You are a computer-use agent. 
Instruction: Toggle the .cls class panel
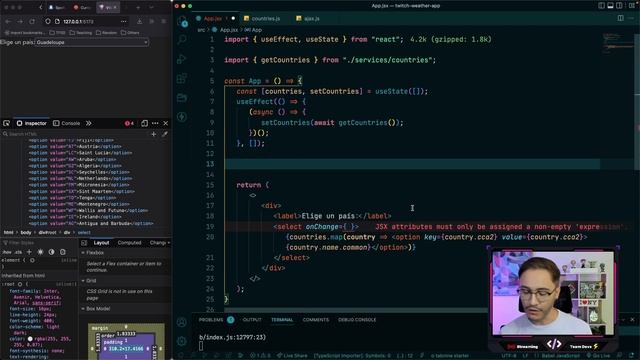18,252
